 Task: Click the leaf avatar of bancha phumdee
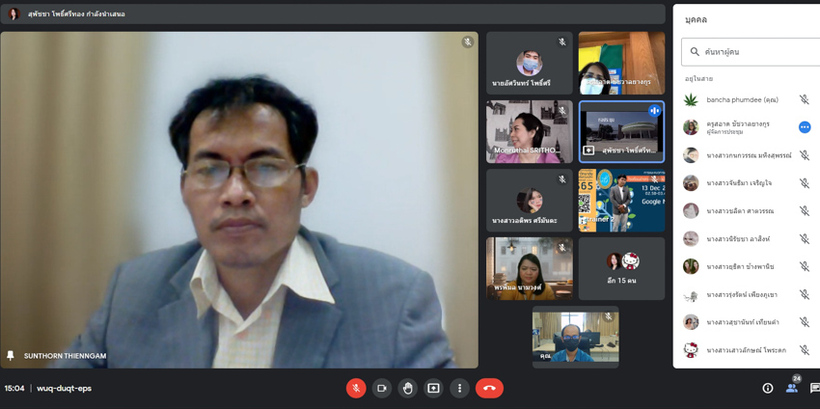pos(691,99)
